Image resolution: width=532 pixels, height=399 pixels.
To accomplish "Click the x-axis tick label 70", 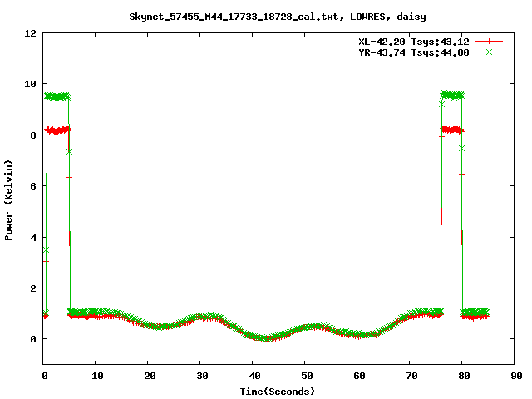I will (x=411, y=376).
